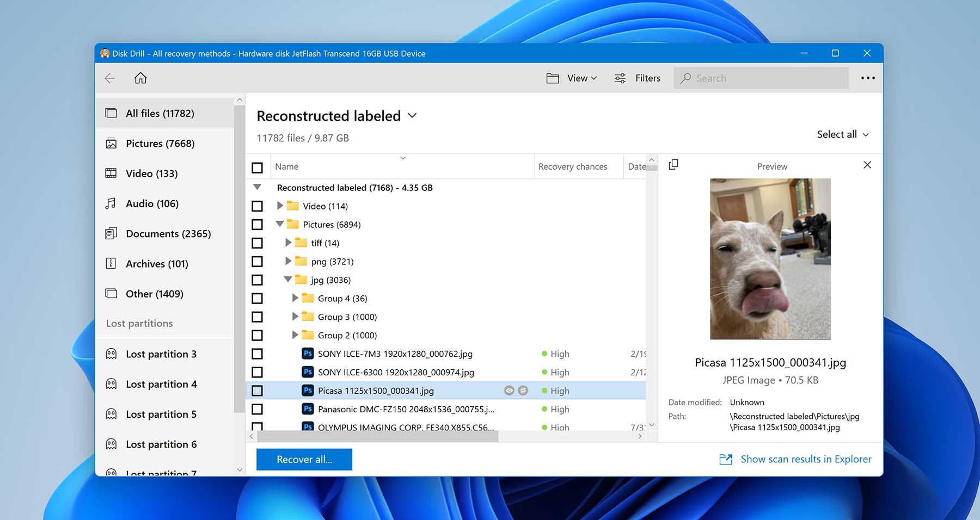Check the SONY ILCE-7M3 file checkbox
This screenshot has width=980, height=520.
258,354
